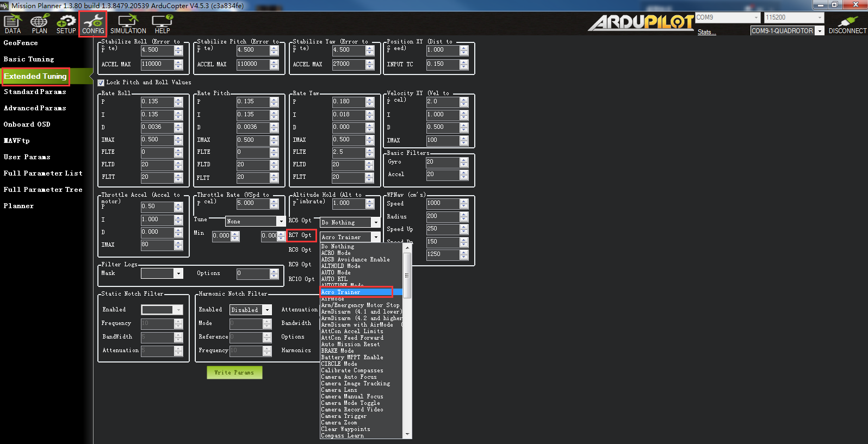Open the DATA flight data screen
Image resolution: width=868 pixels, height=444 pixels.
(13, 24)
